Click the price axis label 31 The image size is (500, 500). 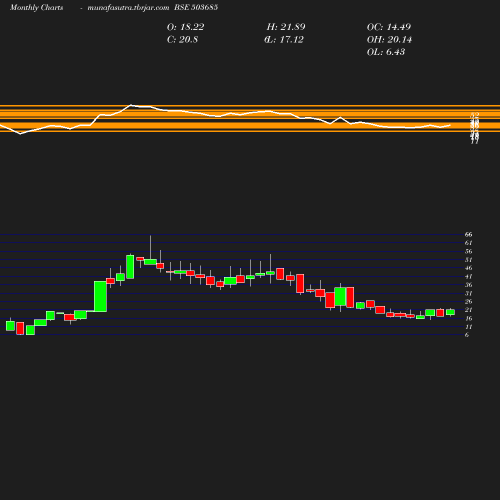point(468,293)
